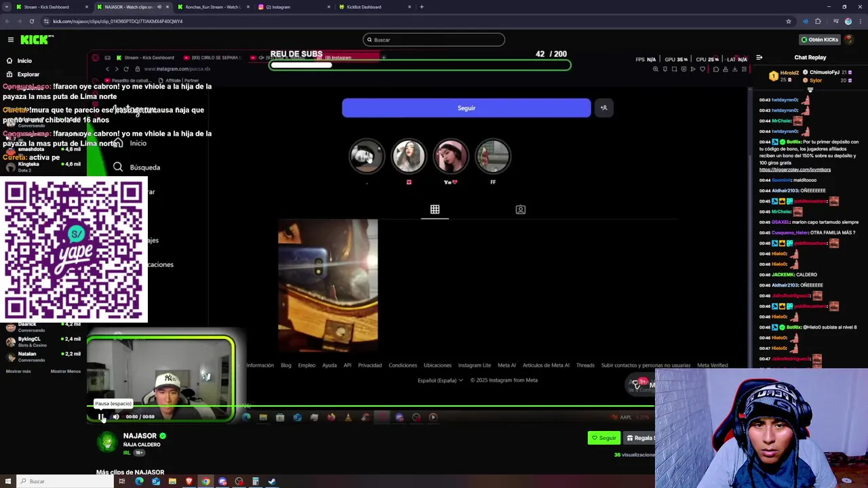Click the NAJASOR channel avatar
Image resolution: width=868 pixels, height=488 pixels.
(107, 441)
